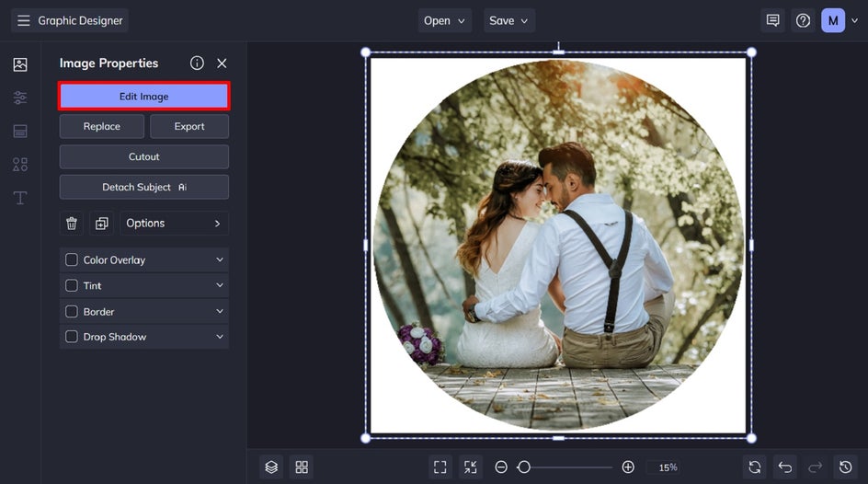Click the trash delete icon
868x484 pixels.
pos(72,224)
